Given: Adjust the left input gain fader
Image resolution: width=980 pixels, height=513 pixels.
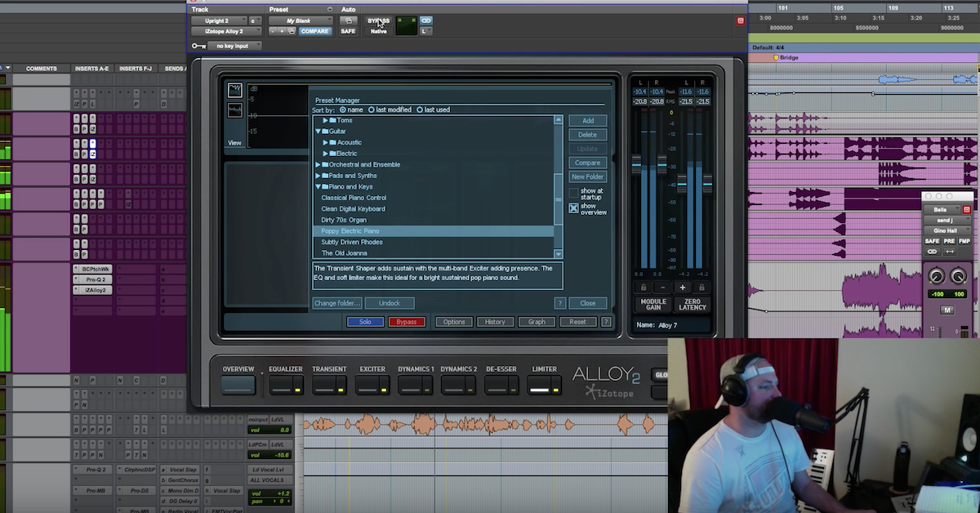Looking at the screenshot, I should (637, 166).
